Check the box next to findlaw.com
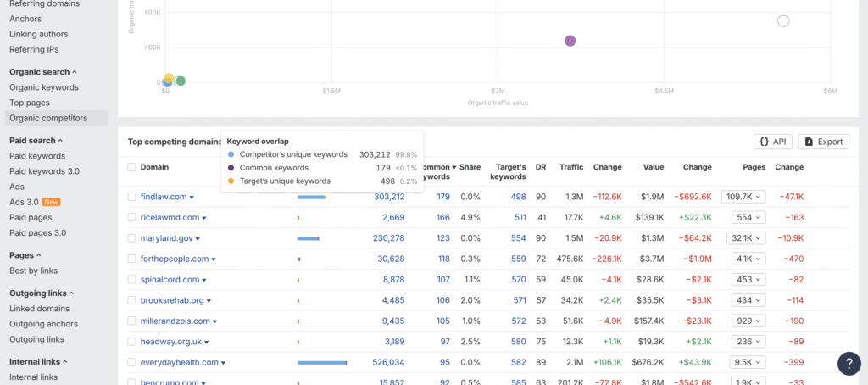The height and width of the screenshot is (385, 868). [131, 197]
